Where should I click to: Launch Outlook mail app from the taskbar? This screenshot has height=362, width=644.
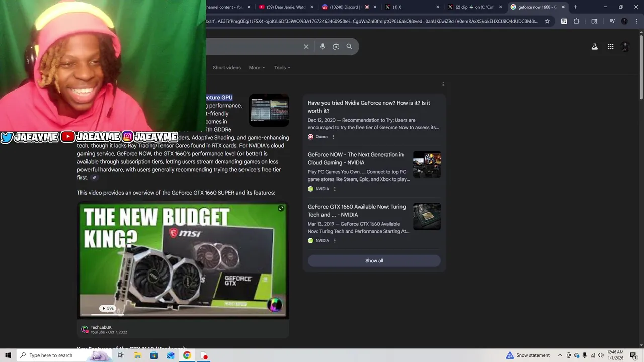pos(171,355)
